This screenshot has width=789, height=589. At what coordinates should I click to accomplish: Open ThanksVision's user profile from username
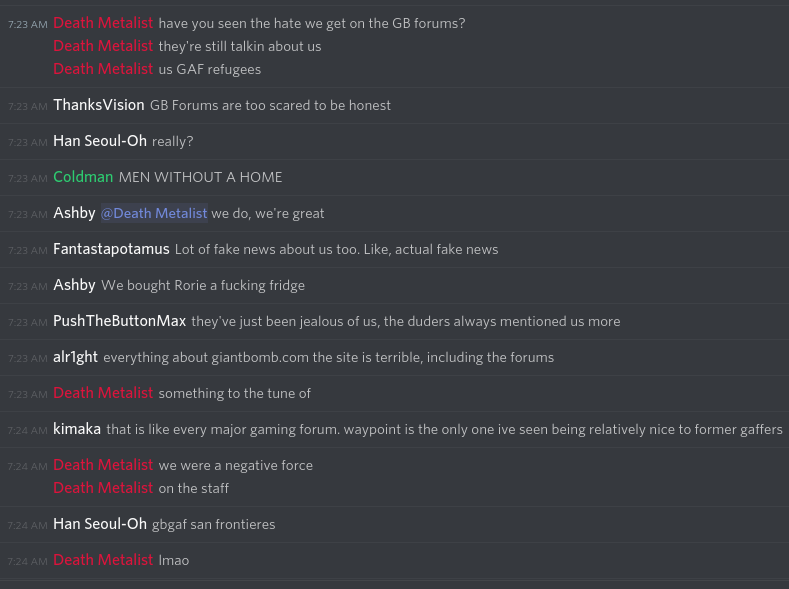click(99, 105)
